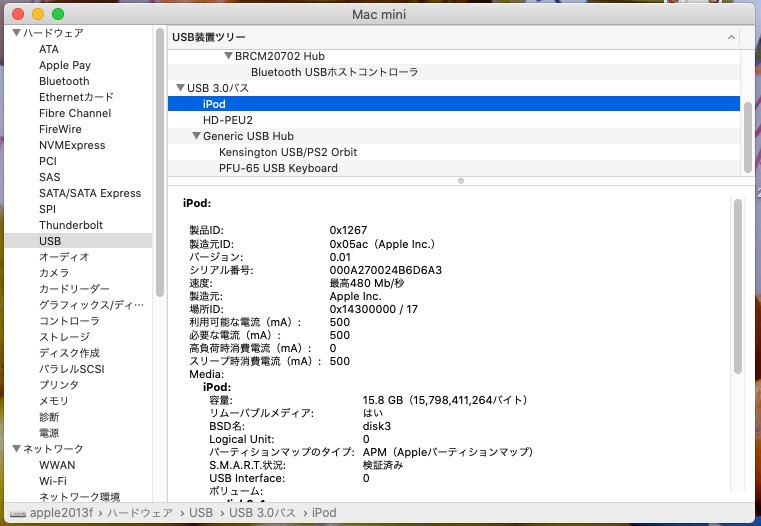Click the 最高480 Mb/秒 speed value
The image size is (761, 526).
click(x=366, y=283)
